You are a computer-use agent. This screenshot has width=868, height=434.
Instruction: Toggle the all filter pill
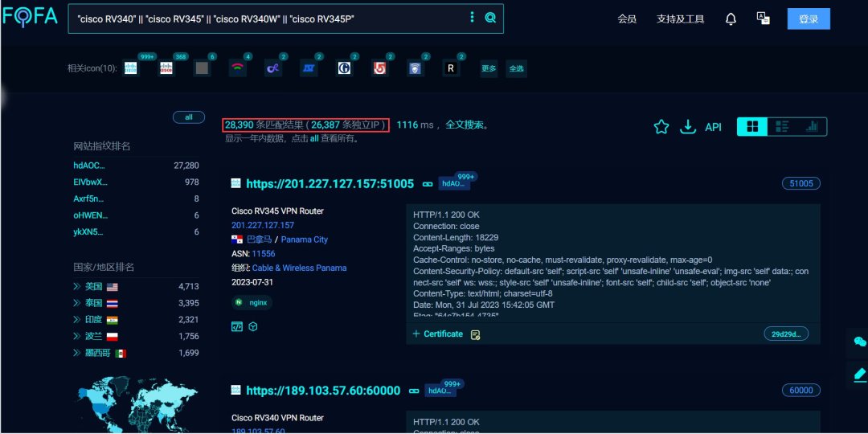coord(189,117)
